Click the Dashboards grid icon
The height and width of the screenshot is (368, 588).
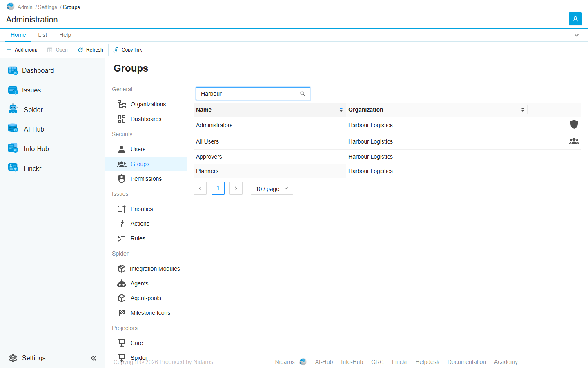122,119
